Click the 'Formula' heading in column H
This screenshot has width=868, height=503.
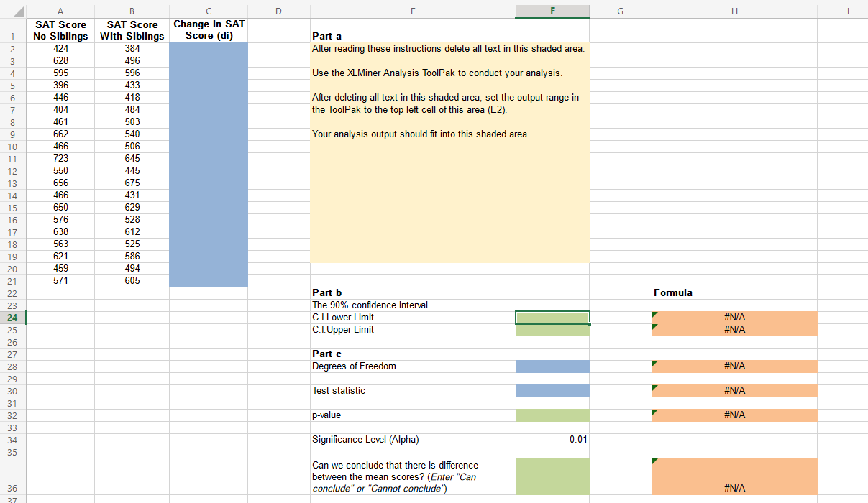pos(673,293)
